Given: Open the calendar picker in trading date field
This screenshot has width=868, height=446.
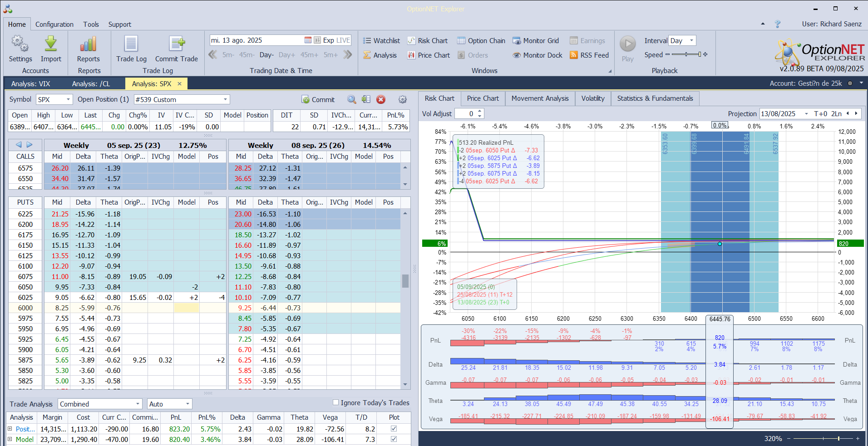Looking at the screenshot, I should tap(308, 40).
